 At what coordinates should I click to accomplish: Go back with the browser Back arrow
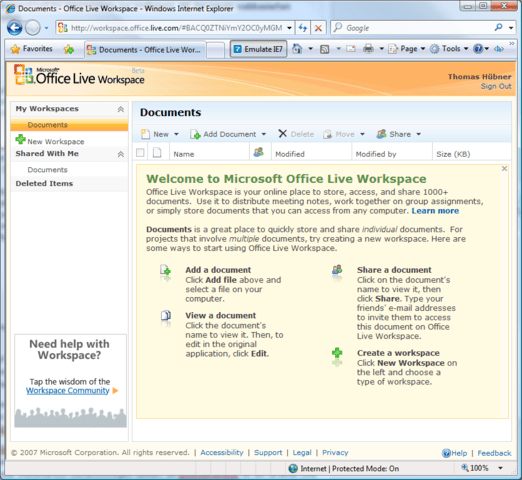15,28
